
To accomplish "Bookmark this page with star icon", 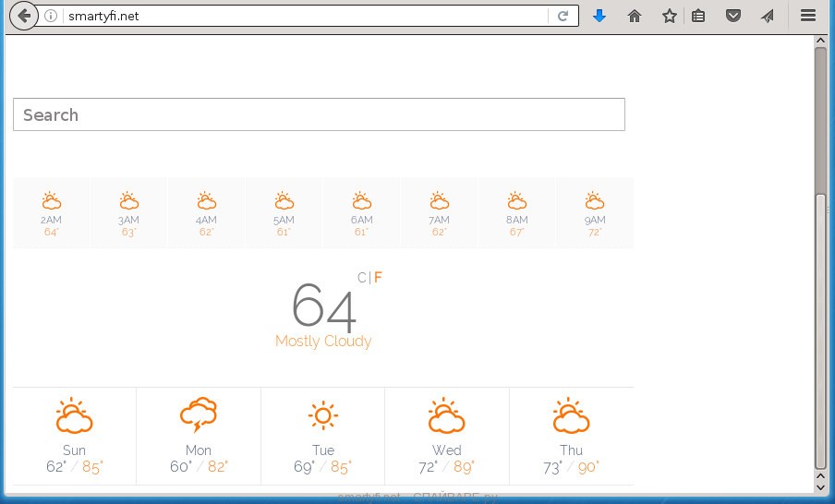I will (670, 16).
